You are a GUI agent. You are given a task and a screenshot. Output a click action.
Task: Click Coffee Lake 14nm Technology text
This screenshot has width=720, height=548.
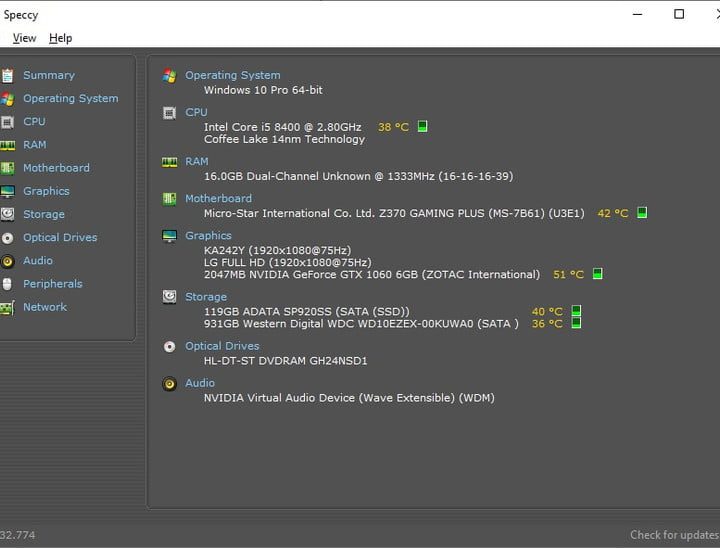284,139
